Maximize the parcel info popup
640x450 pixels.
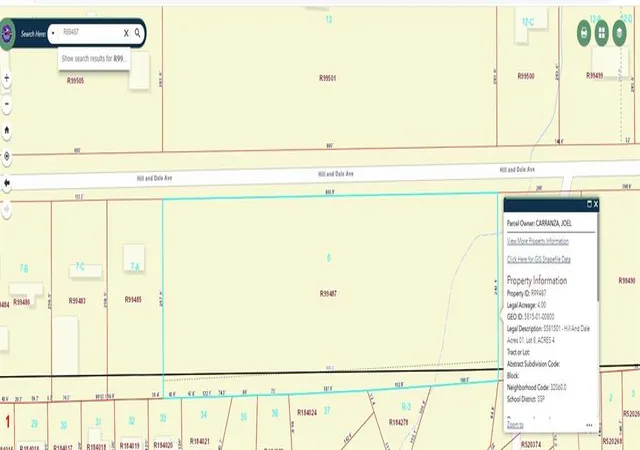[x=589, y=204]
